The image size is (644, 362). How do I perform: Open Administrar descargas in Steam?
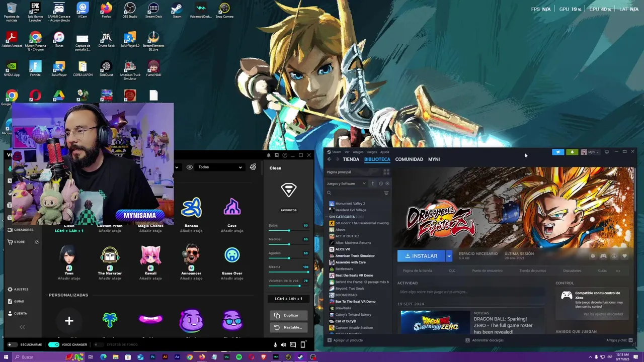coord(484,340)
